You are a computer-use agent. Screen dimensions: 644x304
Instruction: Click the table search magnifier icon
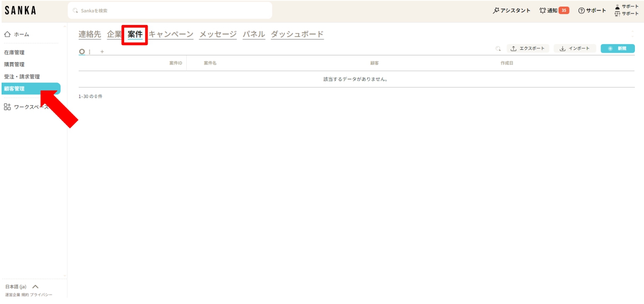[x=498, y=49]
